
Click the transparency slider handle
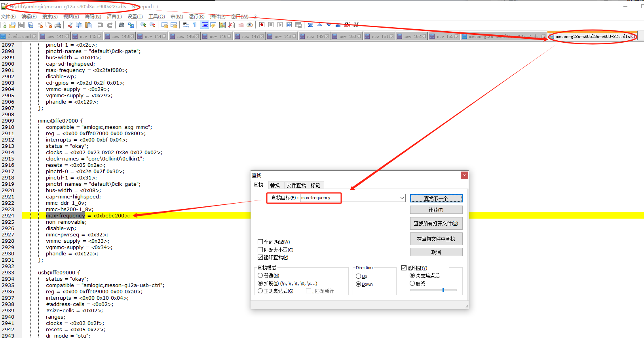click(443, 290)
